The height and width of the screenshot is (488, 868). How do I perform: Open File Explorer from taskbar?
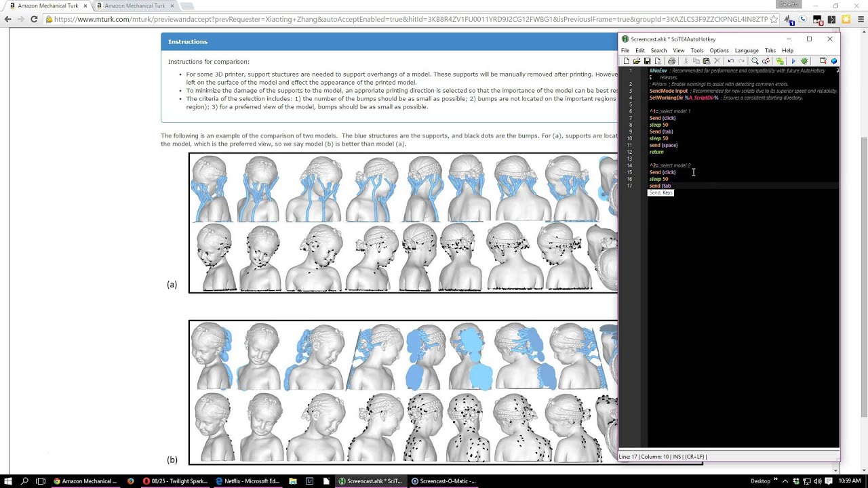click(x=293, y=481)
